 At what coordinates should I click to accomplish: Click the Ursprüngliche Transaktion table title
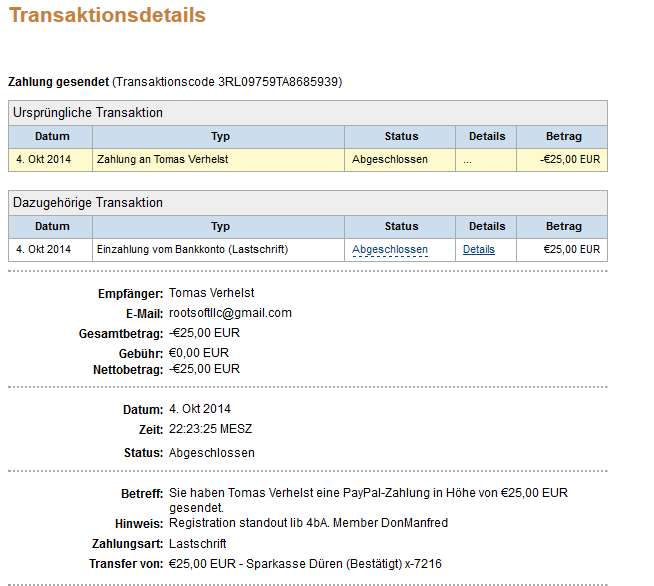(88, 112)
